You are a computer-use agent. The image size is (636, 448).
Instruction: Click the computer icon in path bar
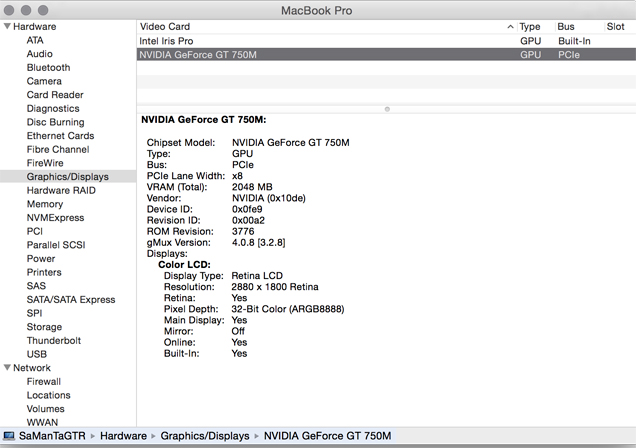(x=9, y=436)
